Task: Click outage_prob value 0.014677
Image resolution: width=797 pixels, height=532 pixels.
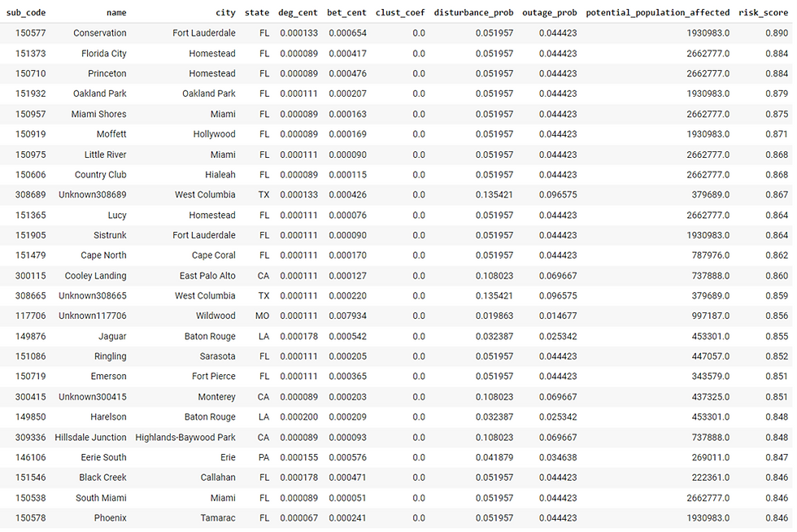Action: (558, 316)
